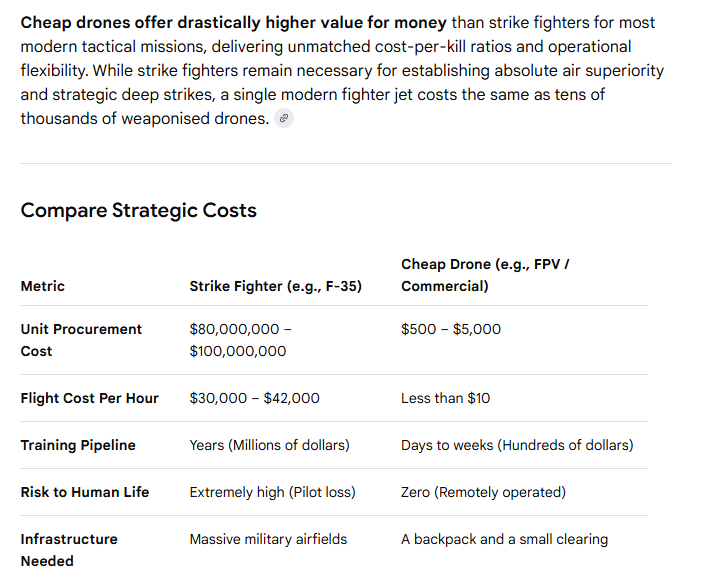Click A backpack and a small clearing
Viewport: 702px width, 581px height.
tap(505, 539)
